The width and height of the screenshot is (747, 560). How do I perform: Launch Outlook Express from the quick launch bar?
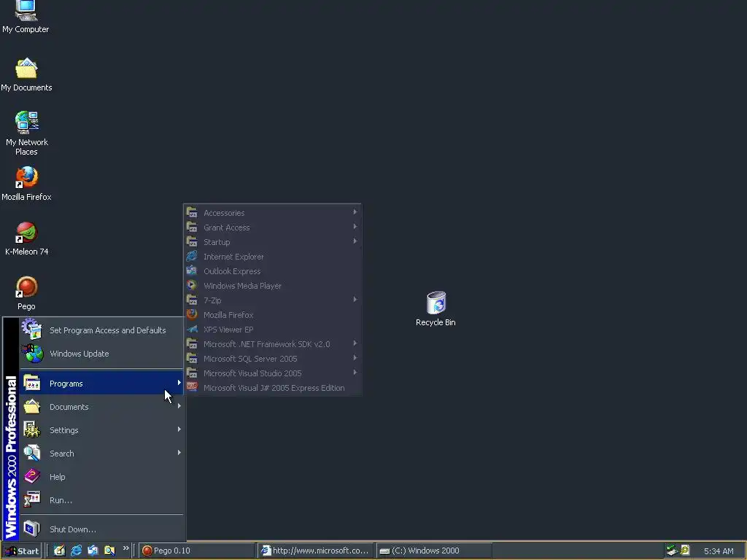pyautogui.click(x=93, y=551)
